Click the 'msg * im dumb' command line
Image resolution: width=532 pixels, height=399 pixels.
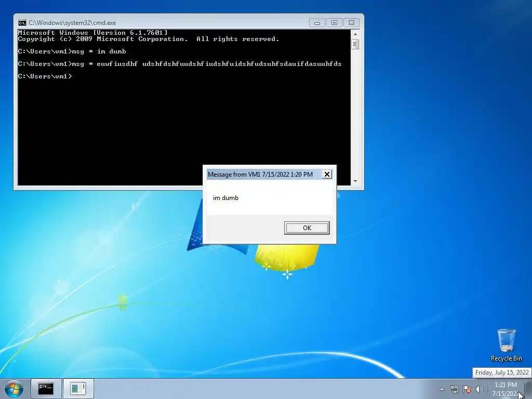click(72, 51)
